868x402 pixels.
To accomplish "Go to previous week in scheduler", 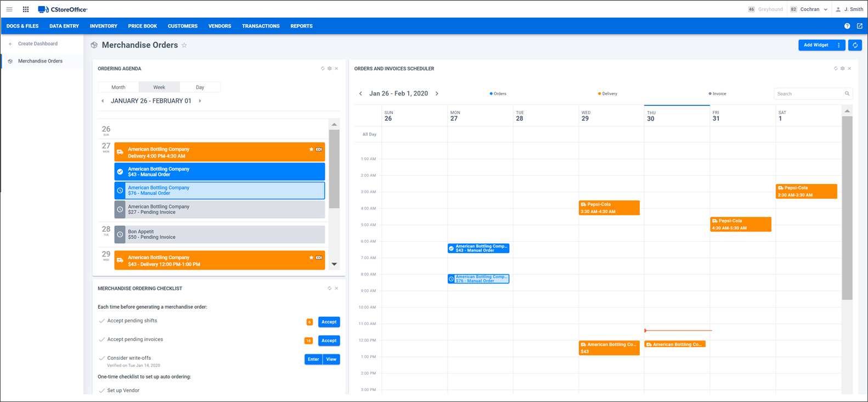I will (x=360, y=94).
